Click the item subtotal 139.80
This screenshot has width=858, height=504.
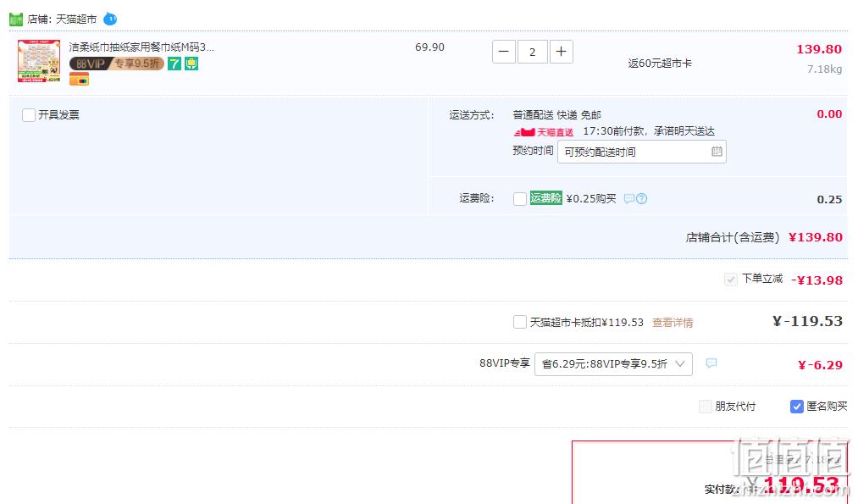click(x=818, y=49)
